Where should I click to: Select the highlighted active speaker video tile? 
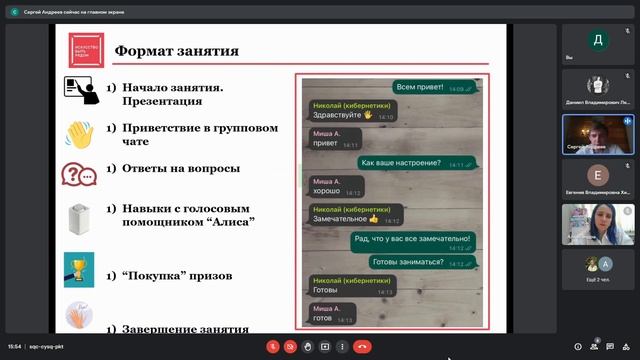pos(598,134)
